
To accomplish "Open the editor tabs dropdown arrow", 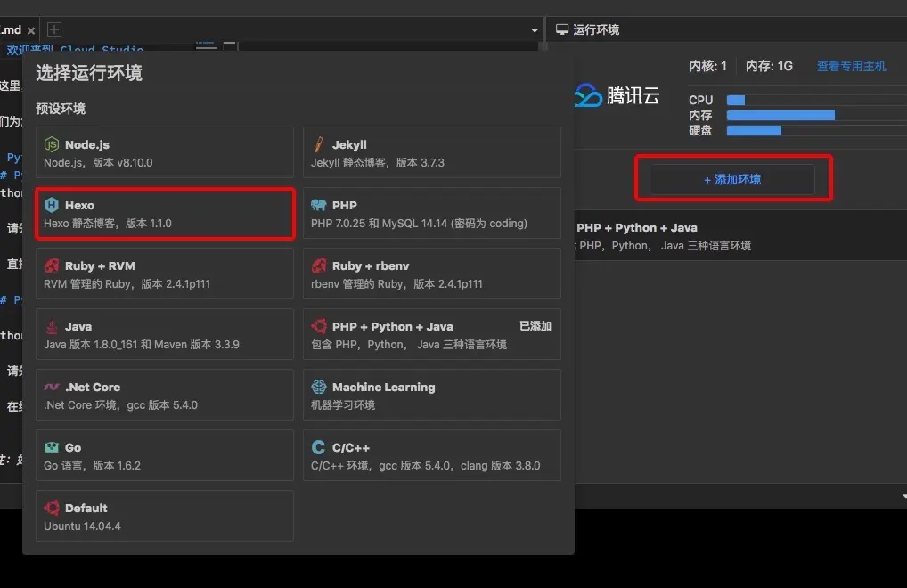I will tap(535, 30).
